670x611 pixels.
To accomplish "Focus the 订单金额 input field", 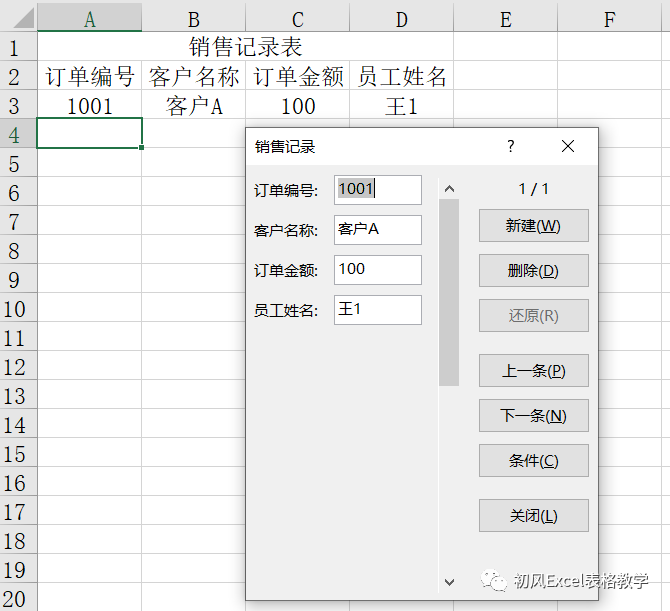I will pos(378,270).
